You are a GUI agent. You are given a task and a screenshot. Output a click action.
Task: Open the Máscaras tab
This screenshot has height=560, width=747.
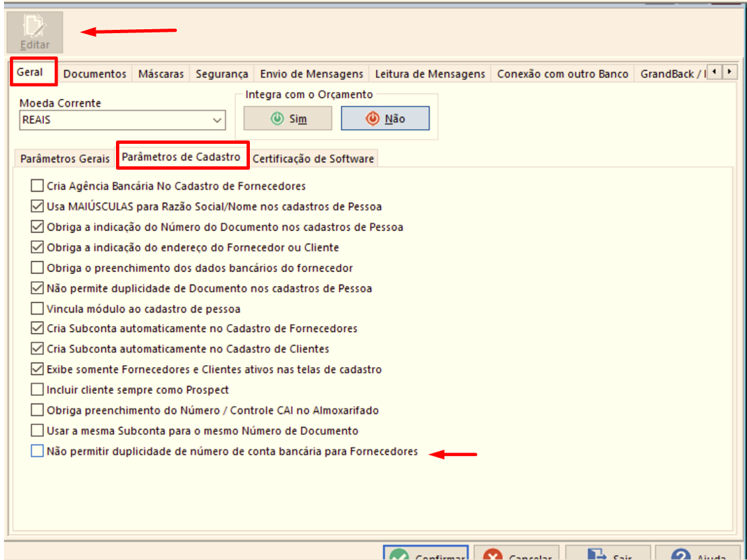[x=160, y=74]
